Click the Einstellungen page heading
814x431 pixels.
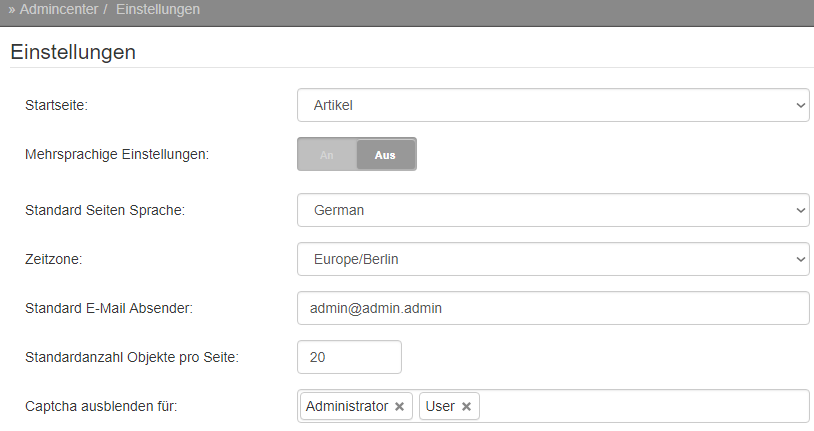pos(73,52)
